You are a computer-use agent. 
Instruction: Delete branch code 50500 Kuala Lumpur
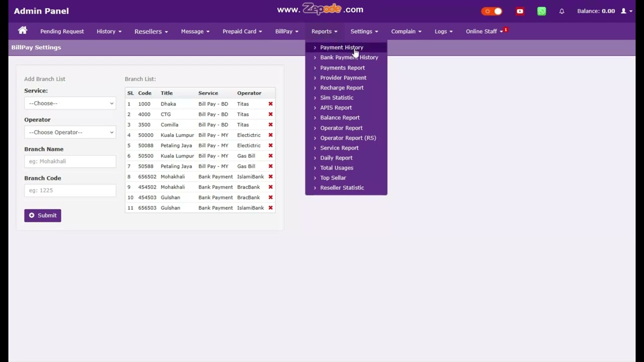coord(270,156)
